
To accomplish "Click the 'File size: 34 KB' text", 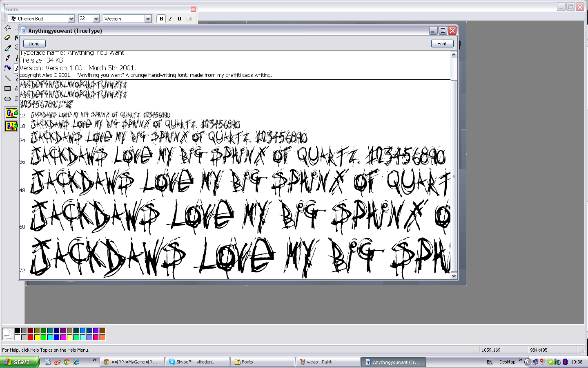I will click(x=41, y=61).
